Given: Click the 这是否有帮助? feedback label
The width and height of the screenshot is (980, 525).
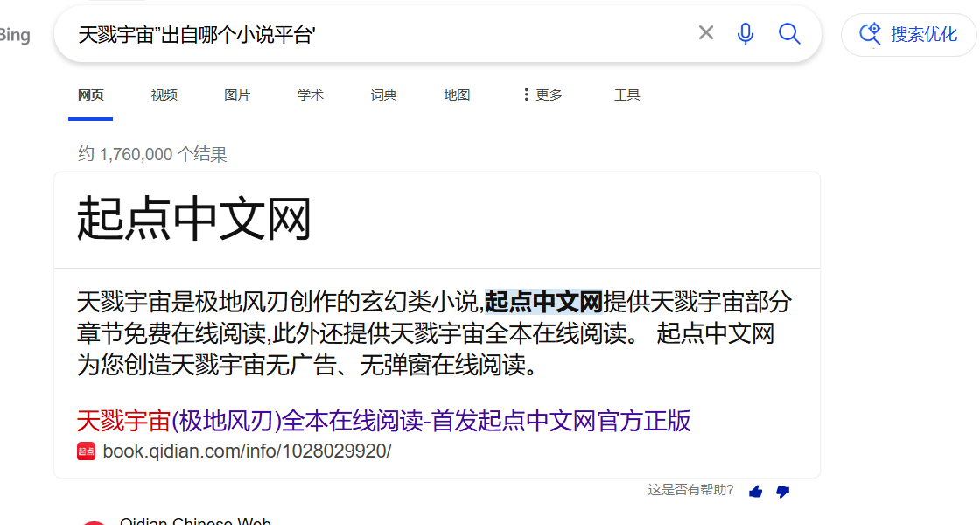Looking at the screenshot, I should (690, 490).
